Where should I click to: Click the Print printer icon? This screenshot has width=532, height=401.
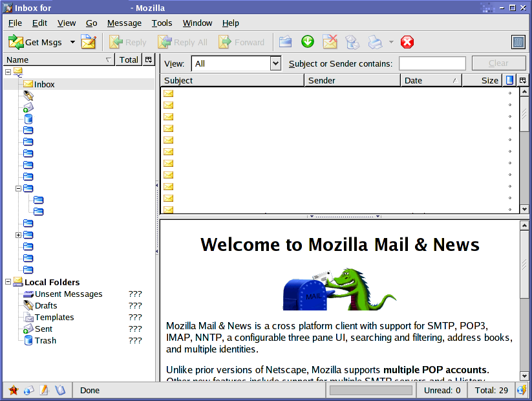tap(376, 42)
